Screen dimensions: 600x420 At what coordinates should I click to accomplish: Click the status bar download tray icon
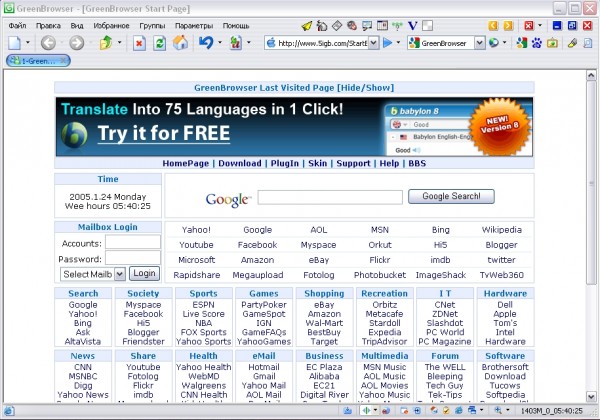(x=347, y=410)
